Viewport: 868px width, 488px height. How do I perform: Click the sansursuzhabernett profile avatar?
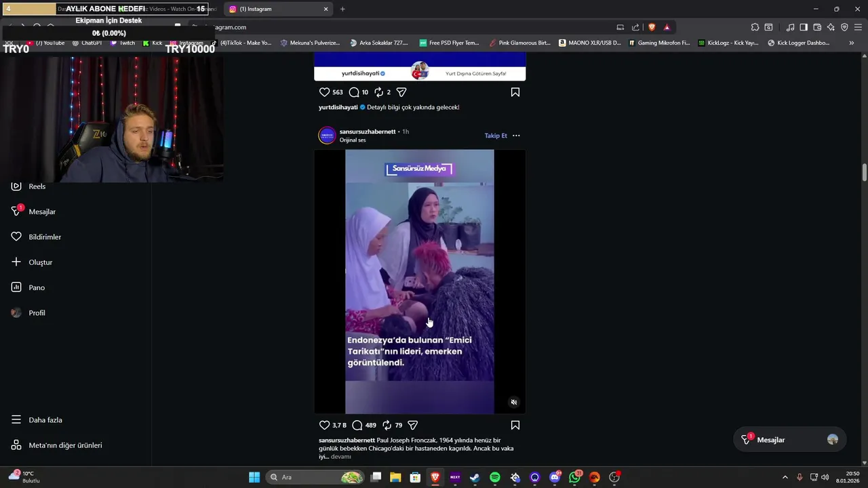[x=327, y=136]
